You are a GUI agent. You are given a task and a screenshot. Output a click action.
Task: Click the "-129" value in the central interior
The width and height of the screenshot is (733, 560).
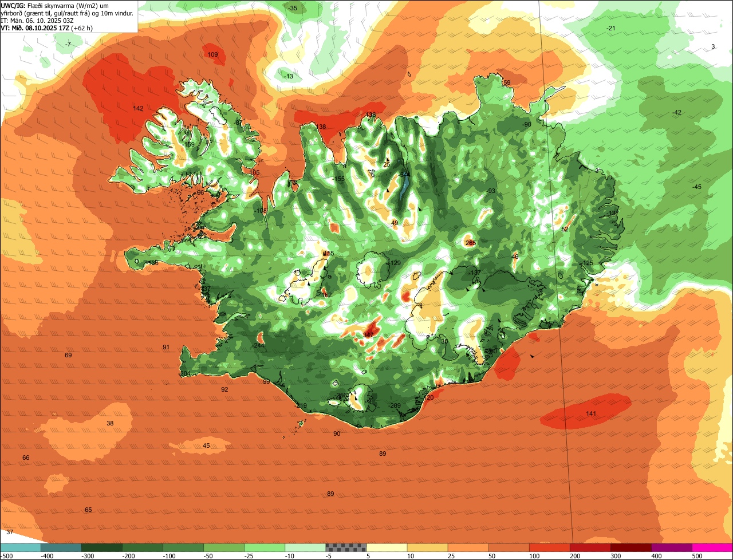(x=395, y=263)
